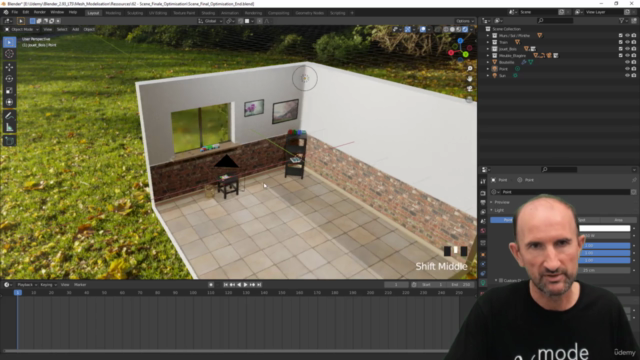Image resolution: width=640 pixels, height=360 pixels.
Task: Click the white light color swatch
Action: tap(604, 228)
